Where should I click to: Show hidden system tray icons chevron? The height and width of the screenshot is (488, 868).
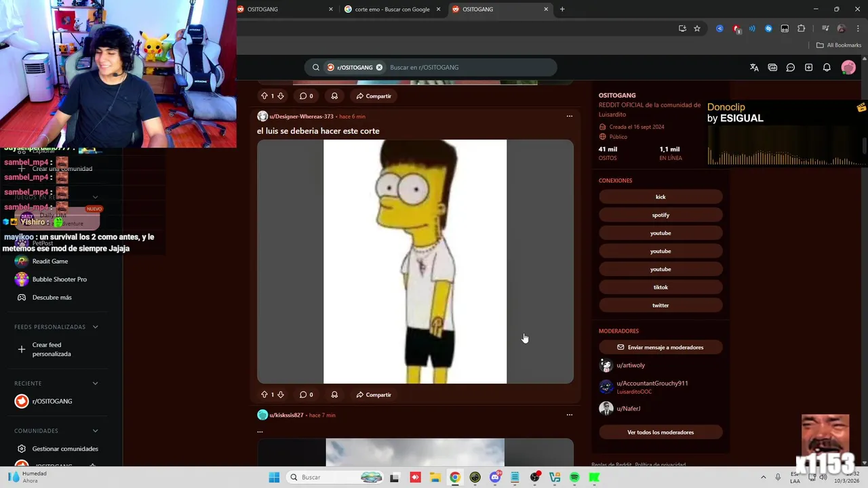click(763, 477)
